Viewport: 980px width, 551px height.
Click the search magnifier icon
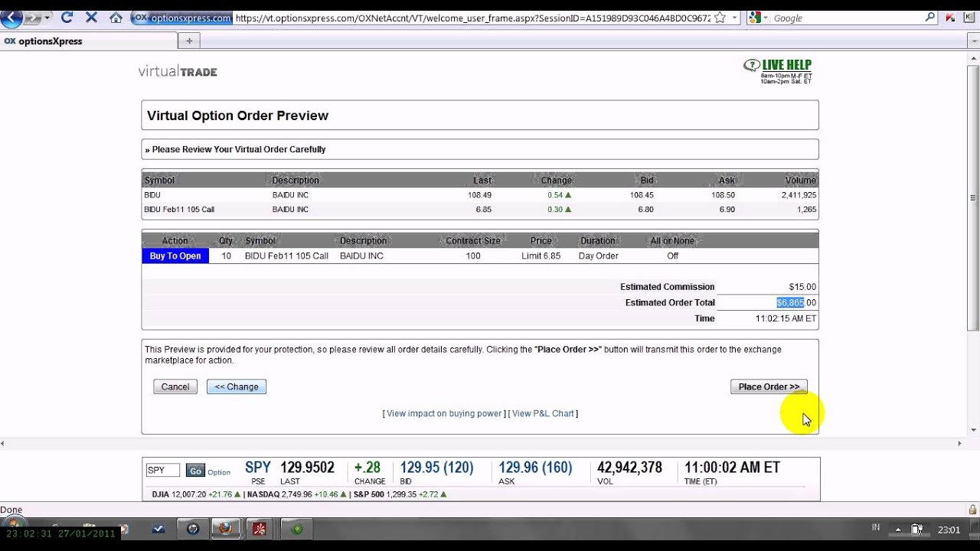coord(930,17)
